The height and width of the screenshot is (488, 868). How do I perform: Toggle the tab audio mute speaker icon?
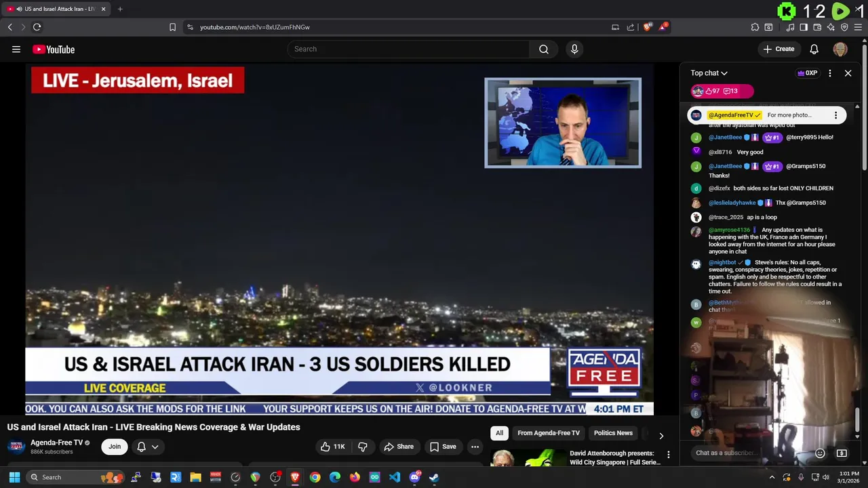(x=19, y=9)
